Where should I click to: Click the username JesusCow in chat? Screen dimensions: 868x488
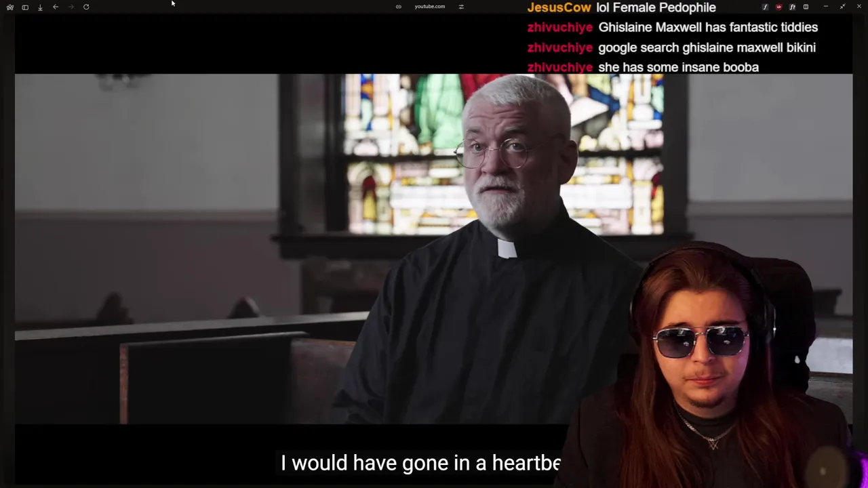point(559,7)
